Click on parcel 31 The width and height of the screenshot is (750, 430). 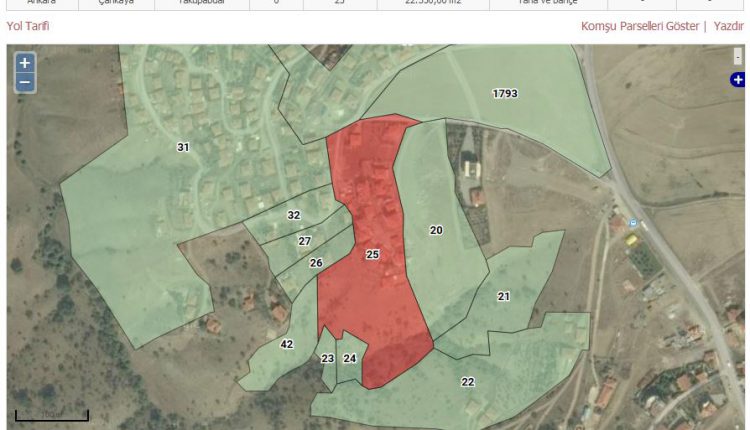[x=183, y=147]
